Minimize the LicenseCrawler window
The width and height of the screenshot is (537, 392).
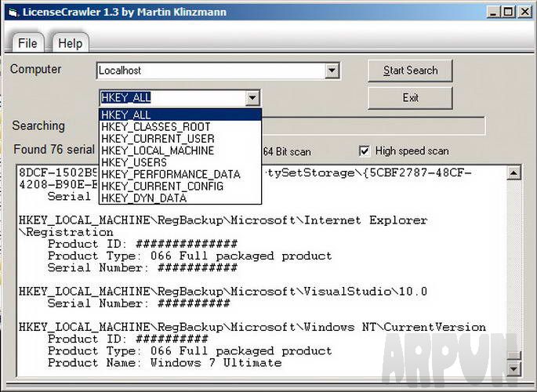(493, 13)
